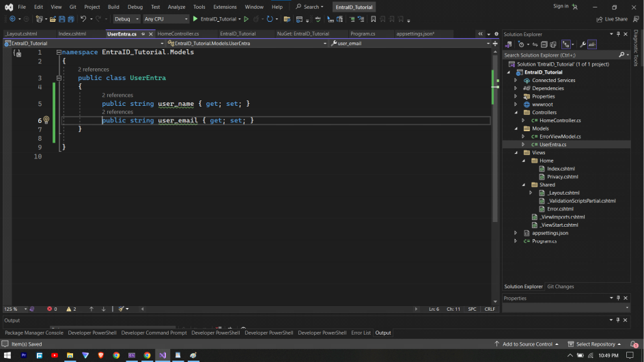Click the Undo arrow in the toolbar
Image resolution: width=644 pixels, height=362 pixels.
(x=83, y=19)
